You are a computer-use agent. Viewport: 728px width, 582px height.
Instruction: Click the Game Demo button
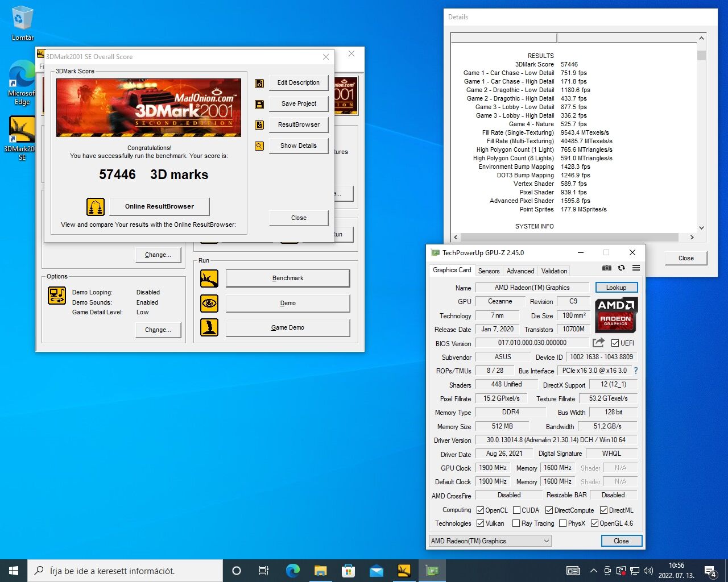point(288,328)
